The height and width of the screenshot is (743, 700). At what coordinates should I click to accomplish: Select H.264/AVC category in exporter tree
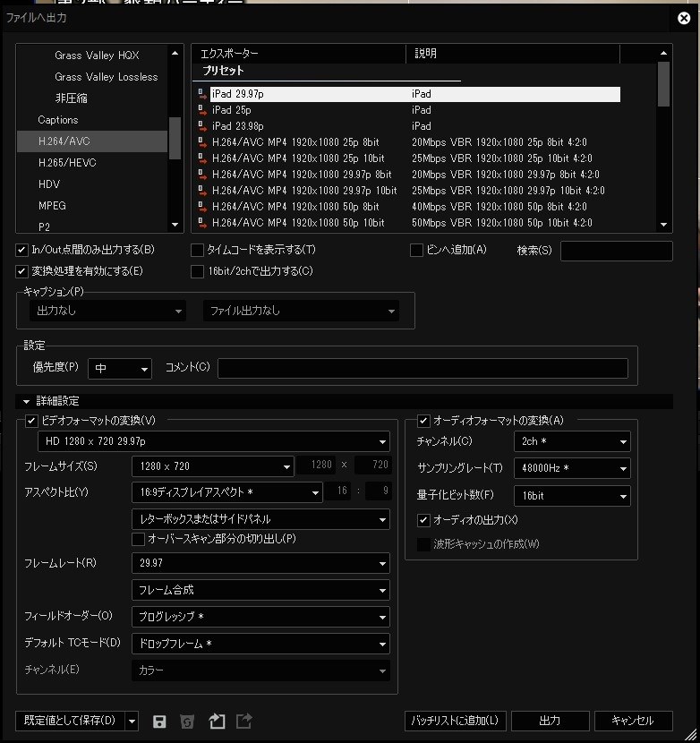pyautogui.click(x=92, y=141)
